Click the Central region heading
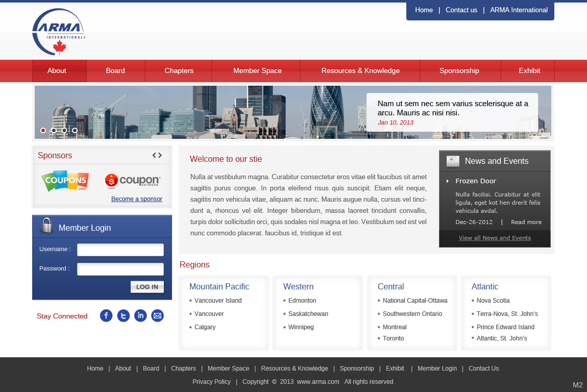The height and width of the screenshot is (392, 587). (x=390, y=286)
